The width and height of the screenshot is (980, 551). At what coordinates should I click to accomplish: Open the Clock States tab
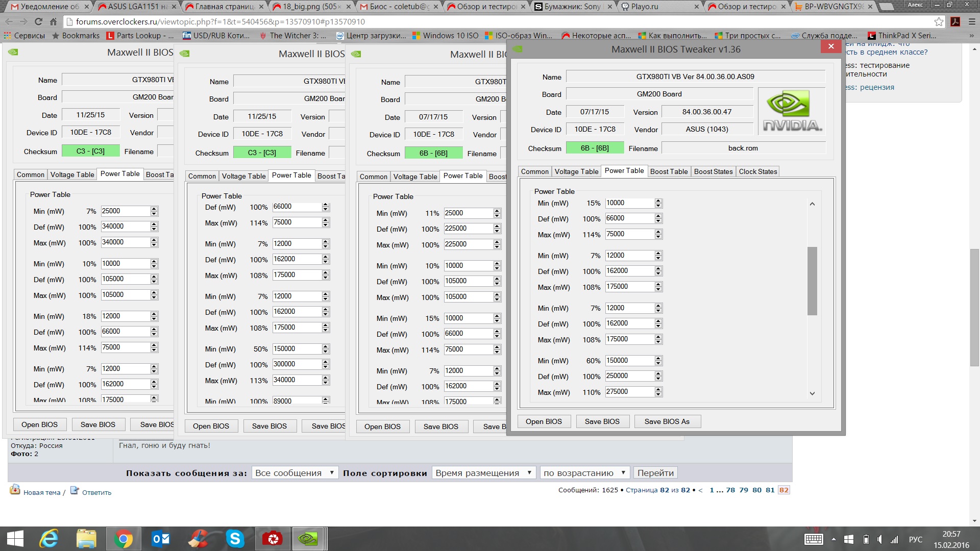point(757,171)
